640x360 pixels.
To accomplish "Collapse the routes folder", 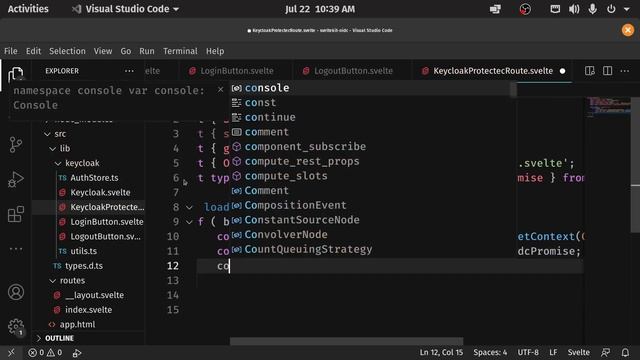I will coord(53,281).
